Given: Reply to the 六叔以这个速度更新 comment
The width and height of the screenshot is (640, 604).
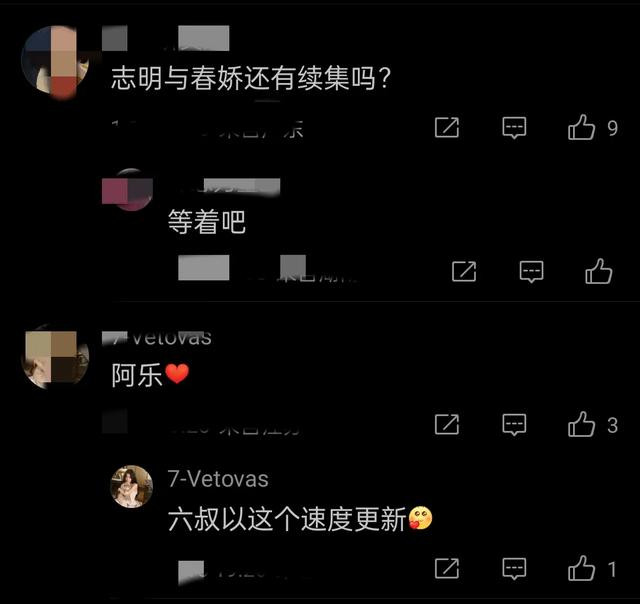Looking at the screenshot, I should pos(514,568).
